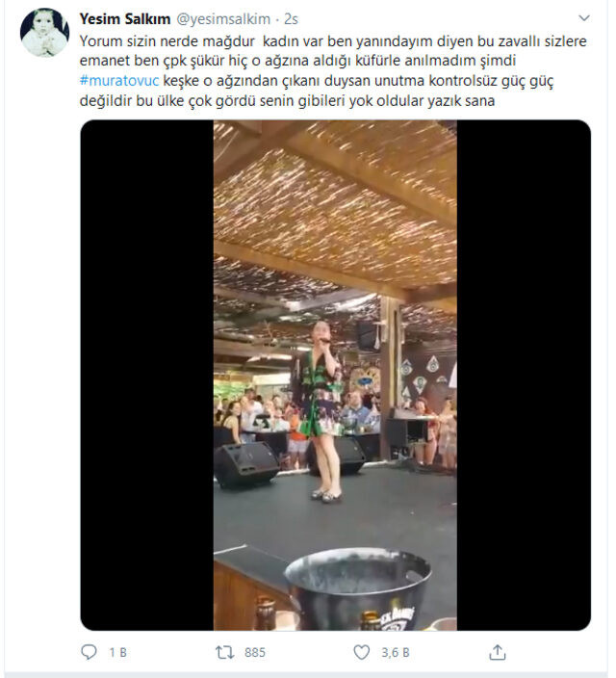616x678 pixels.
Task: Open the share tweet upload icon
Action: coord(497,652)
